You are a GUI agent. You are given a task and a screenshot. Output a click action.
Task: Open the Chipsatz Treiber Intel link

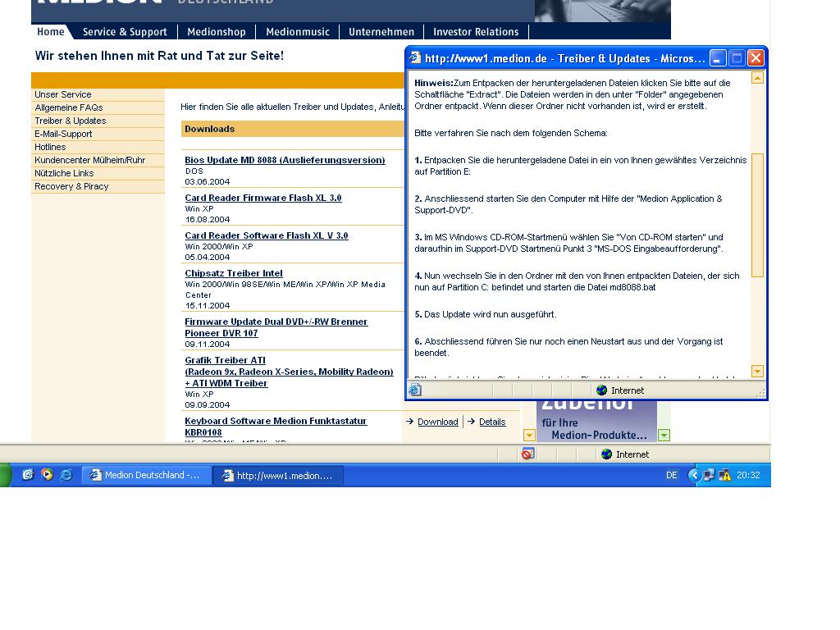tap(234, 273)
